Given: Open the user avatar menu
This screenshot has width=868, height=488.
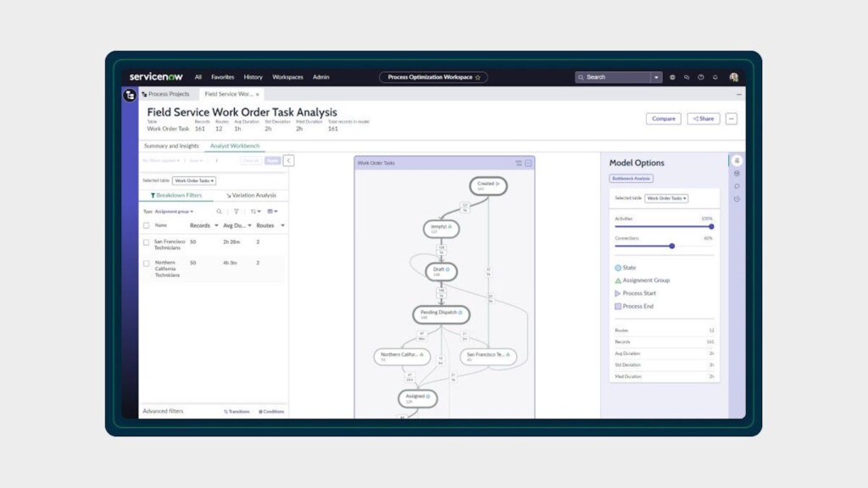Looking at the screenshot, I should (x=734, y=77).
